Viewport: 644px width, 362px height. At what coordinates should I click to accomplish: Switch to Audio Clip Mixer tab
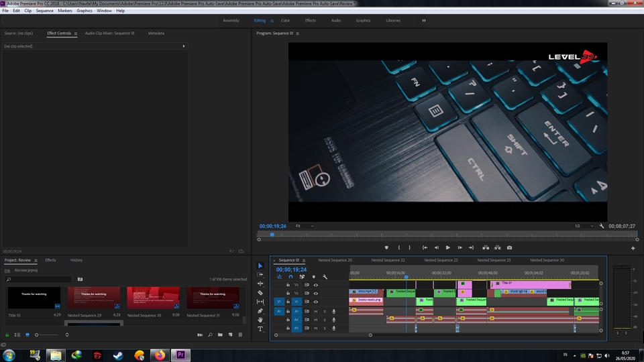coord(109,34)
